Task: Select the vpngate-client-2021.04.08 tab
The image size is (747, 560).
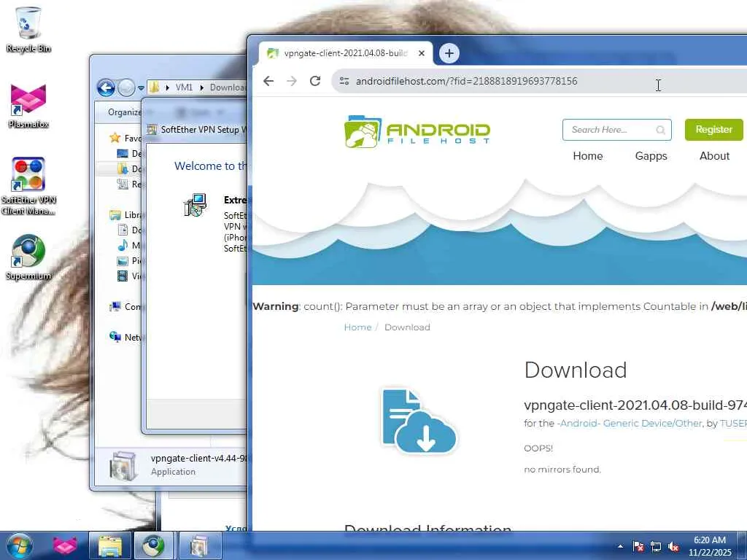Action: pyautogui.click(x=346, y=53)
